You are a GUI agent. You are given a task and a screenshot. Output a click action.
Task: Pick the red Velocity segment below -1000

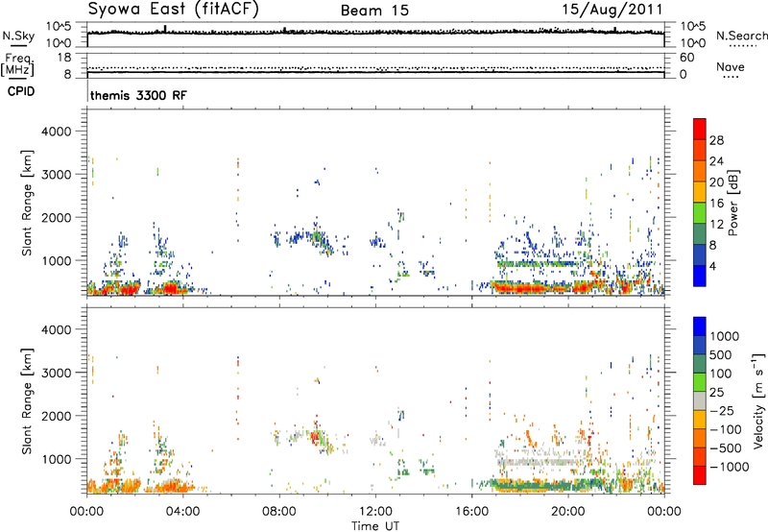coord(700,475)
